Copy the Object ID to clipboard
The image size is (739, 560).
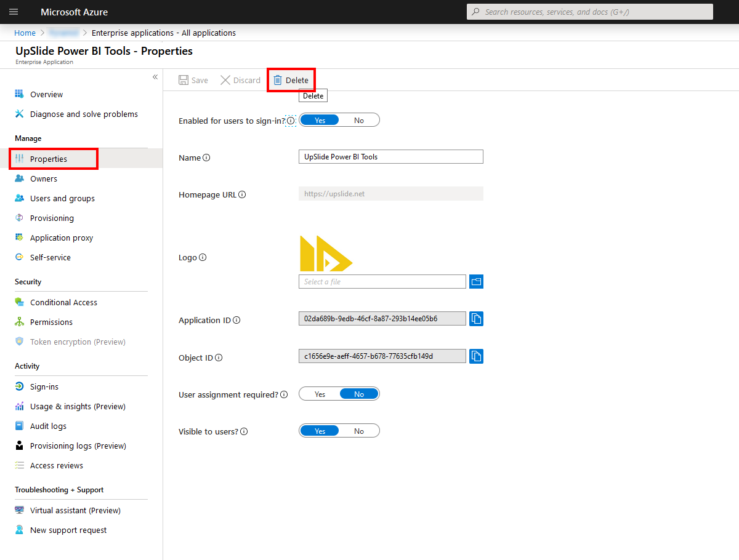(476, 356)
